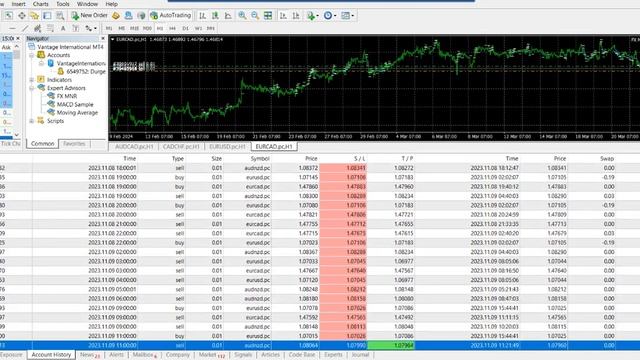Select bar chart display icon
Image resolution: width=640 pixels, height=360 pixels.
(x=202, y=16)
